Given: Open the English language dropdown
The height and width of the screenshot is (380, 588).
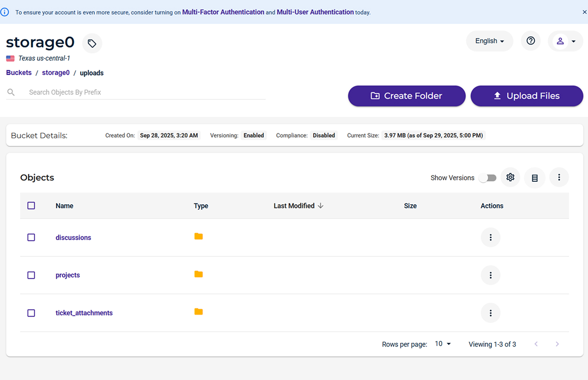Looking at the screenshot, I should [489, 40].
